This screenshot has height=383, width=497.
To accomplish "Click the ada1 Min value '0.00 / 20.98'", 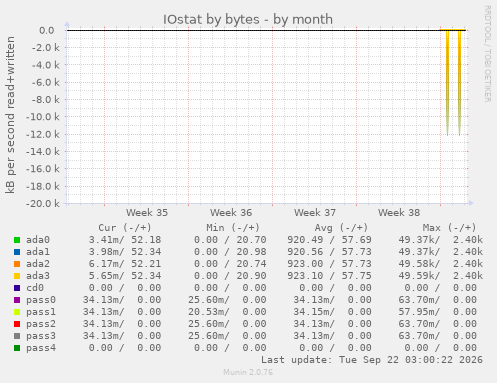I will pyautogui.click(x=230, y=252).
